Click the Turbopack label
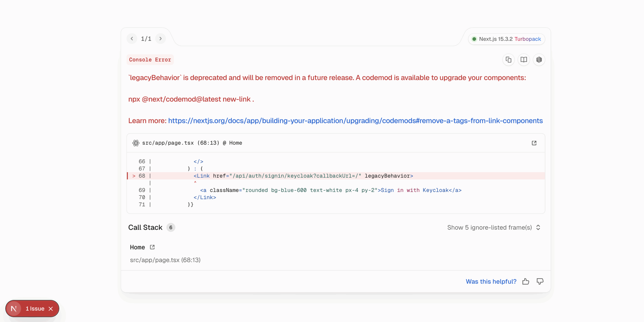644x322 pixels. coord(528,39)
